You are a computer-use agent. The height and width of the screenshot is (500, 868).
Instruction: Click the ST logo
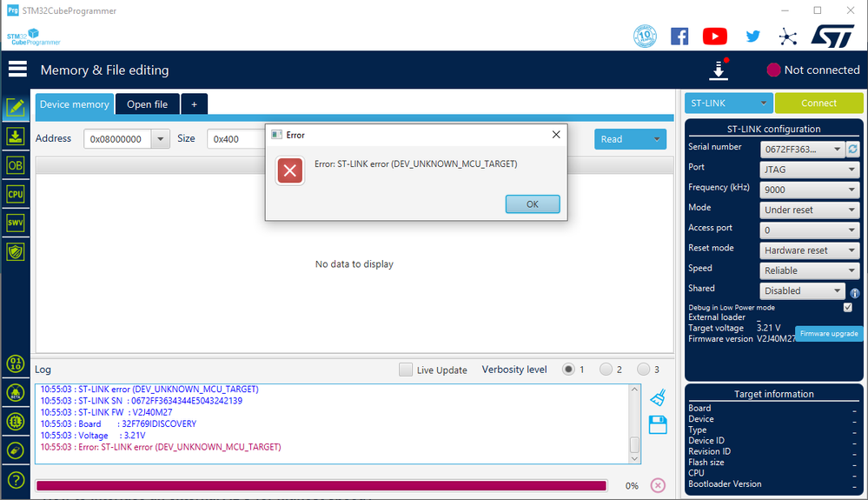(x=832, y=36)
